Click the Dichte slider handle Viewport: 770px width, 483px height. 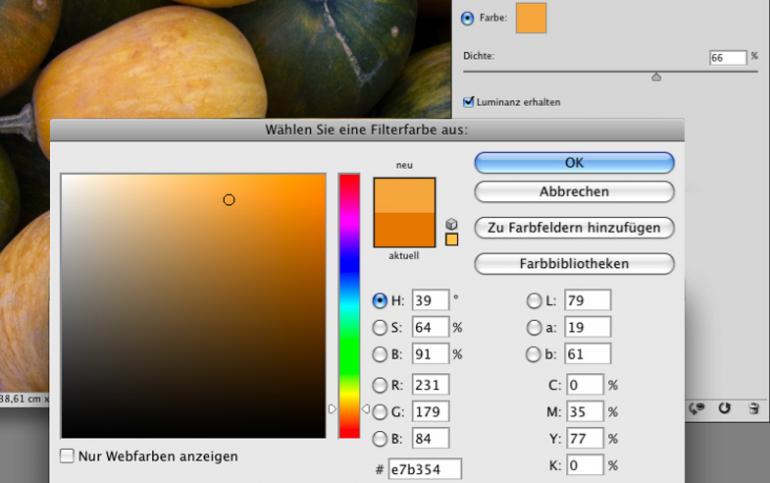[x=656, y=76]
